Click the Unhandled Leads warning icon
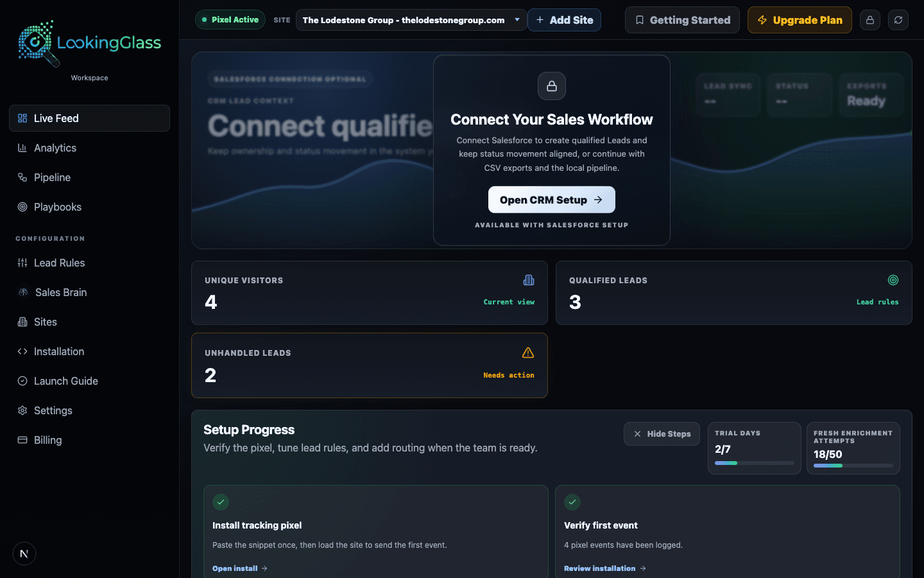Screen dimensions: 924x578 pos(528,353)
